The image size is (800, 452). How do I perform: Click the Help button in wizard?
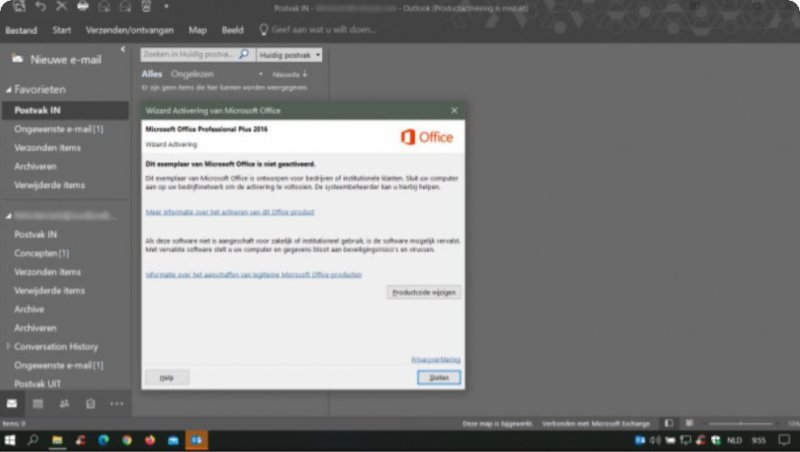coord(167,378)
